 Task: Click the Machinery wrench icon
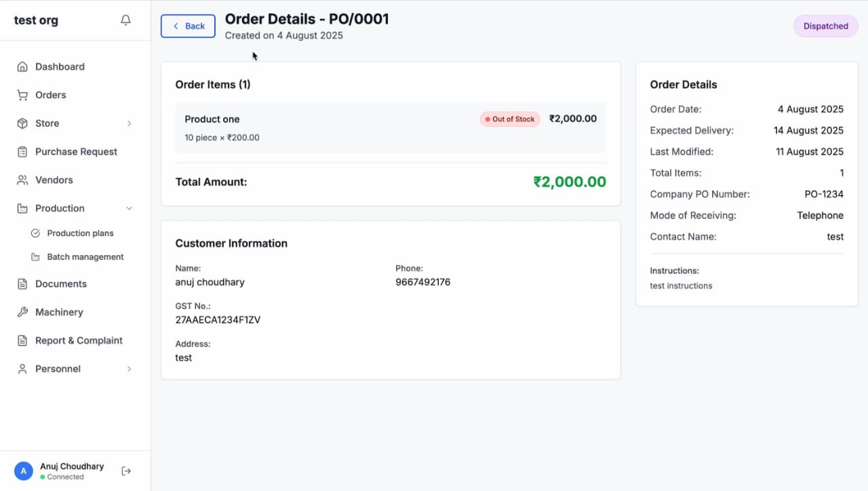click(22, 312)
